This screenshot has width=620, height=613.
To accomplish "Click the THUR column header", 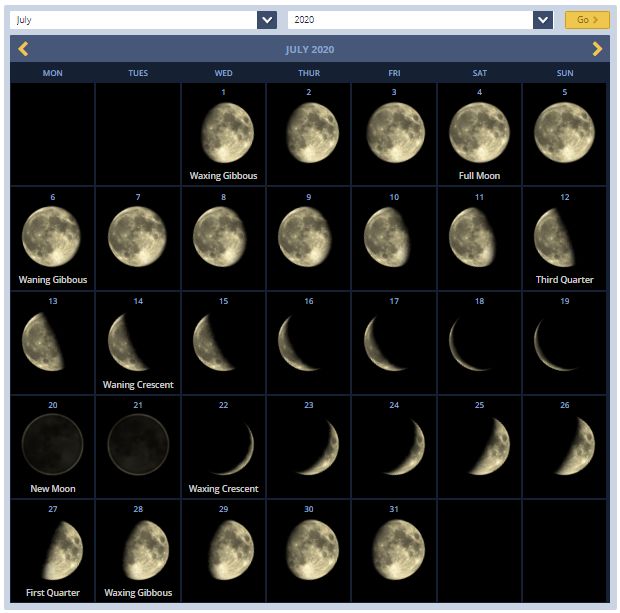I will click(309, 73).
